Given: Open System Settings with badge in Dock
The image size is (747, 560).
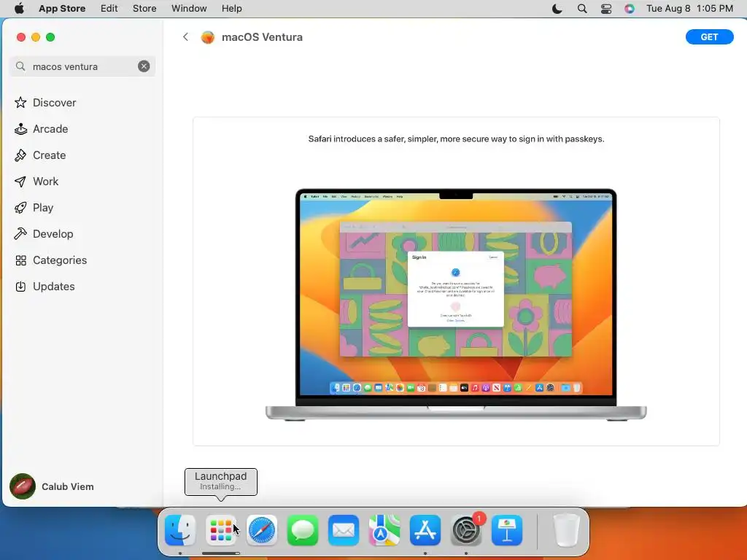Looking at the screenshot, I should (x=466, y=530).
